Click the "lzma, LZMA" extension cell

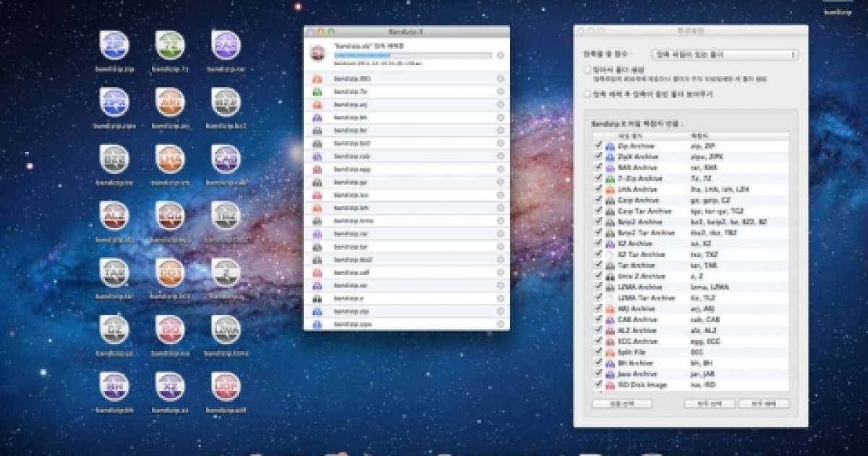tap(710, 287)
